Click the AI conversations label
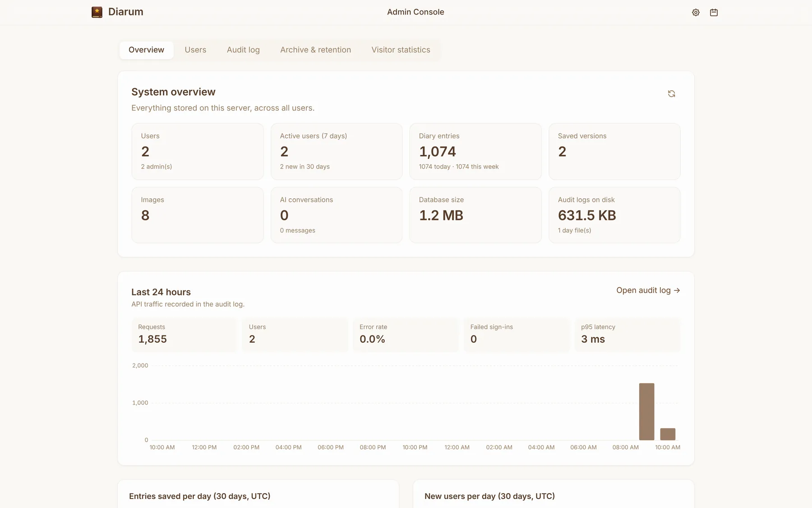This screenshot has width=812, height=508. click(306, 200)
